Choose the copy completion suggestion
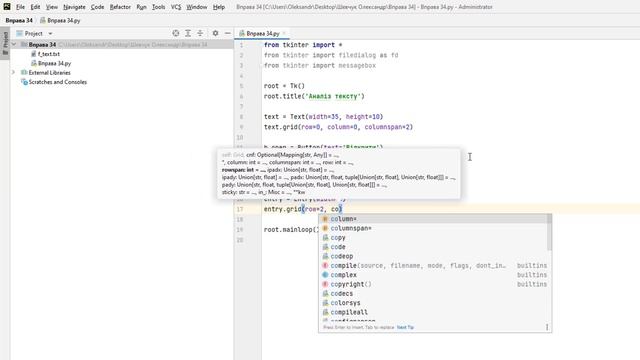Viewport: 640px width, 360px height. point(433,238)
